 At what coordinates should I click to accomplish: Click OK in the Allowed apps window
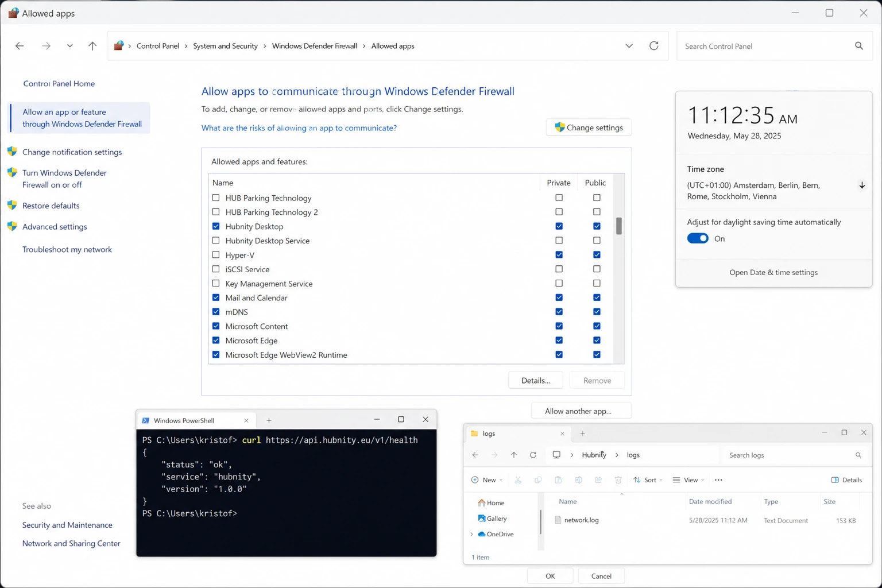click(x=550, y=576)
